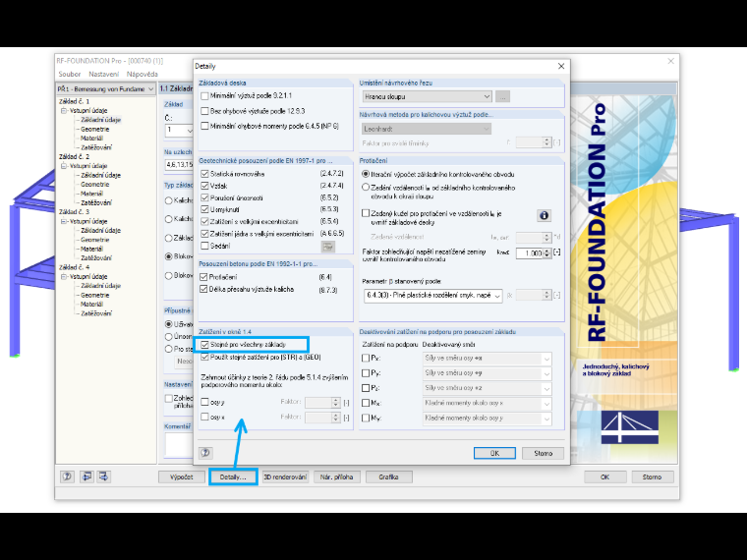Open help icon in Detaily dialog
The width and height of the screenshot is (747, 560).
[x=205, y=453]
